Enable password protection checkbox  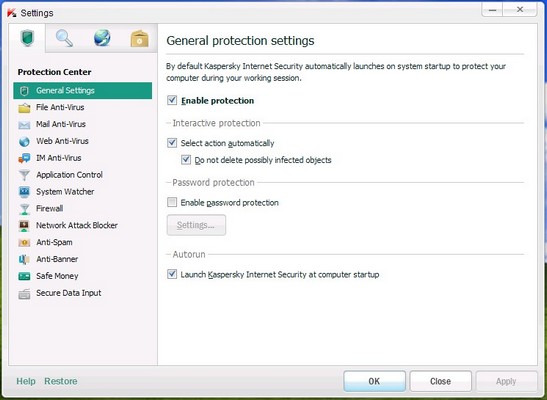pos(172,202)
